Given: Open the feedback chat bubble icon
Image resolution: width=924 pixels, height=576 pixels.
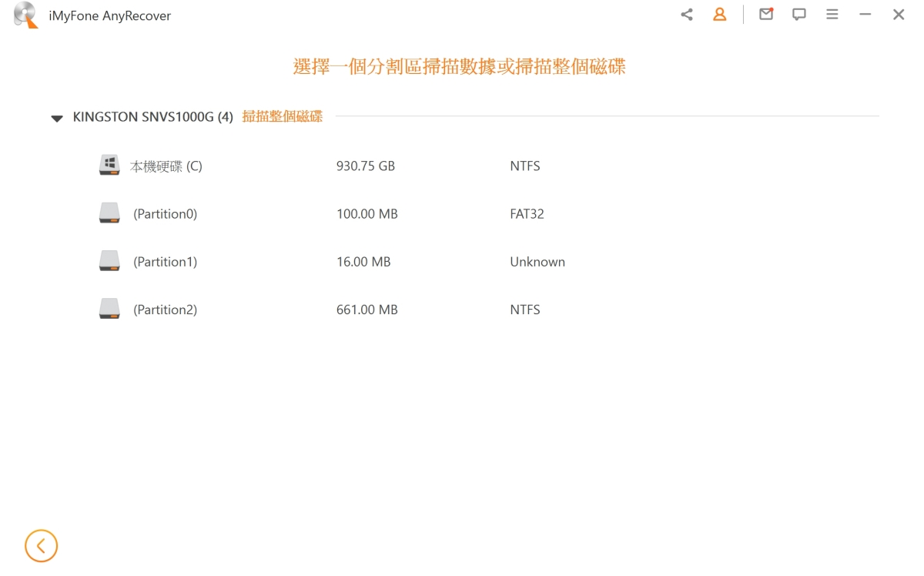Looking at the screenshot, I should [x=799, y=15].
